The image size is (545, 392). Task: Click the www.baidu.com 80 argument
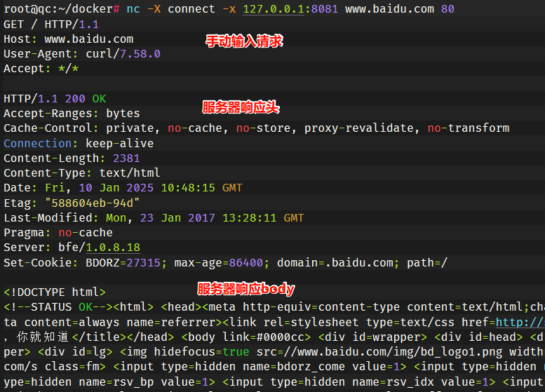tap(400, 8)
